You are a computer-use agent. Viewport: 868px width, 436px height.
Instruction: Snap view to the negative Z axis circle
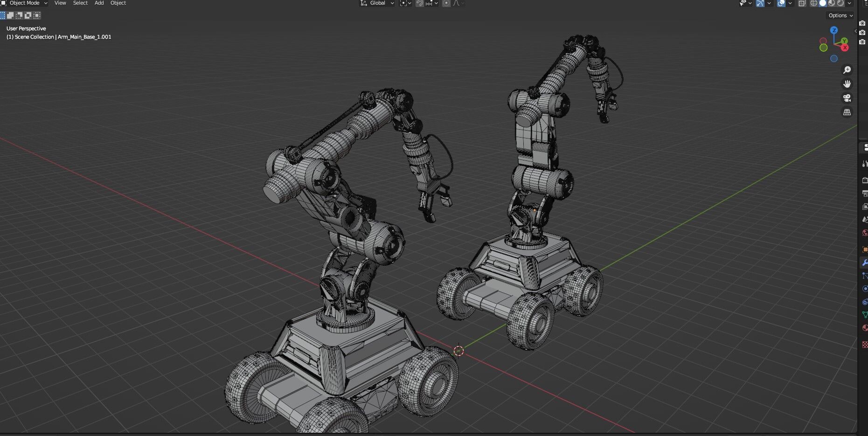(834, 59)
